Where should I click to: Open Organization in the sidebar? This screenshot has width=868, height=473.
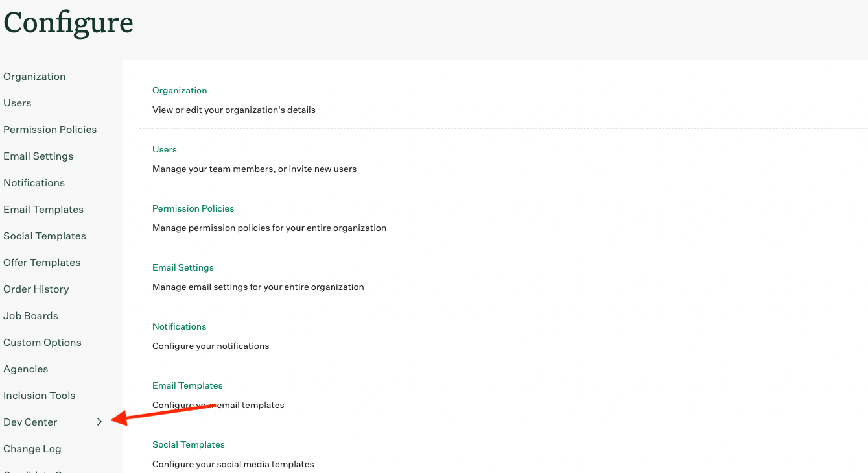coord(34,77)
